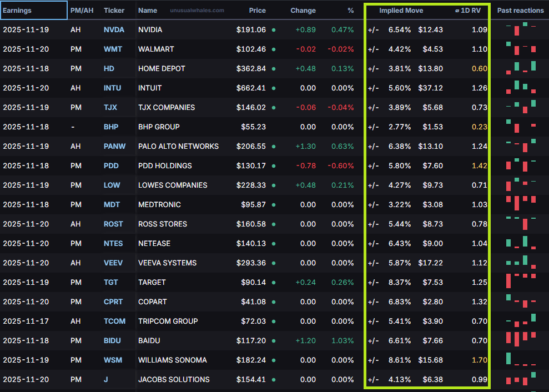View Target past reactions bar chart

pos(521,281)
